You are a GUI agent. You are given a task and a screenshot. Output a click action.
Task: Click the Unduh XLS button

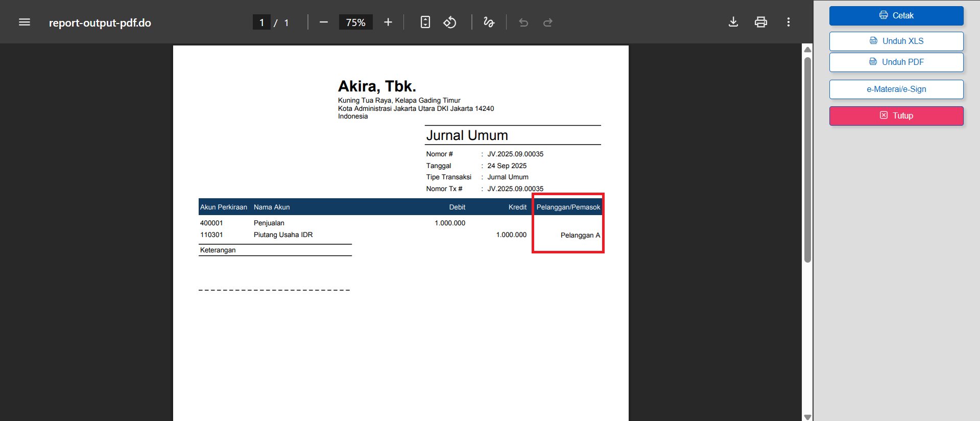896,41
